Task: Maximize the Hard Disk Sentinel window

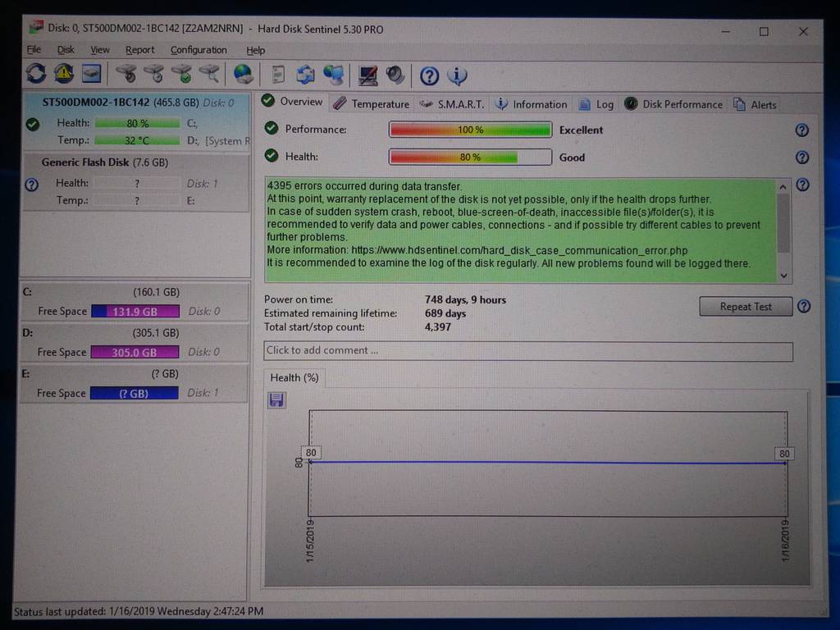Action: pos(764,32)
